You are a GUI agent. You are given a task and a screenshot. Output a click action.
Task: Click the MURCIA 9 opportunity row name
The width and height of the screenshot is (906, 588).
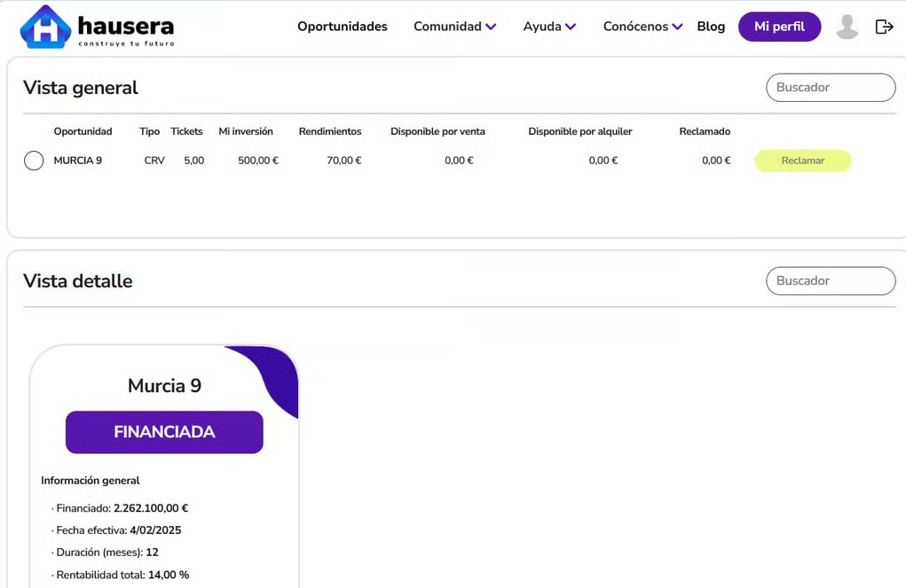tap(78, 161)
